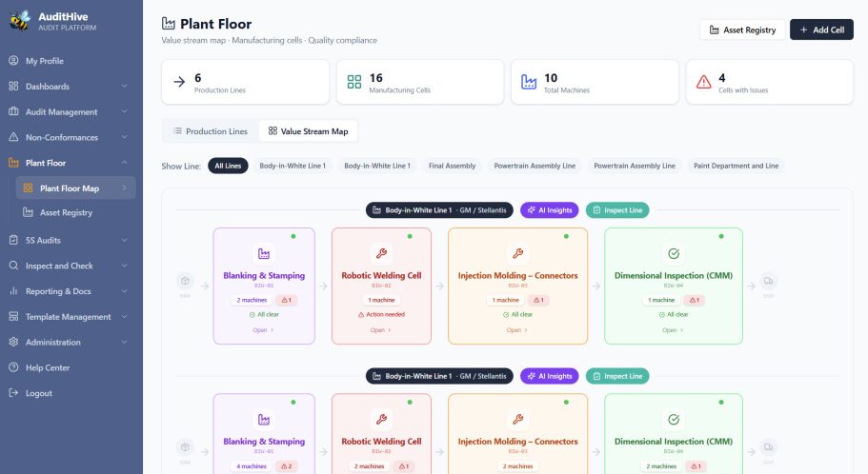The height and width of the screenshot is (474, 868).
Task: Click the factory icon beside Plant Floor heading
Action: [x=169, y=23]
